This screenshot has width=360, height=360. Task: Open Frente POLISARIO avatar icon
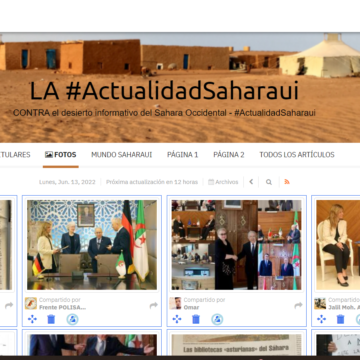click(31, 303)
